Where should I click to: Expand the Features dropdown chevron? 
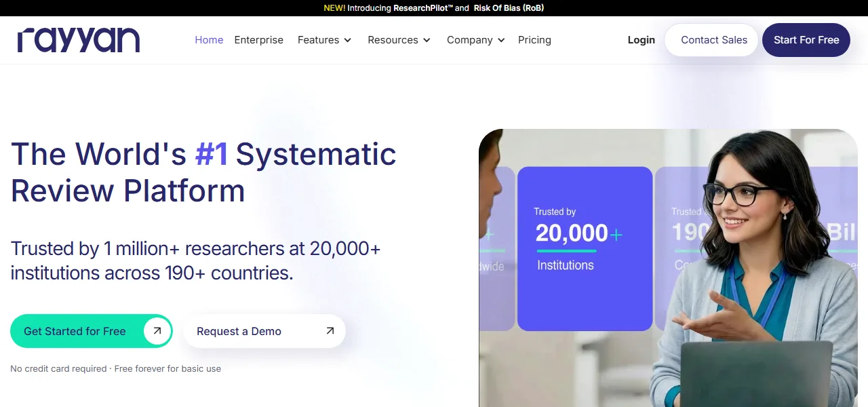point(348,40)
